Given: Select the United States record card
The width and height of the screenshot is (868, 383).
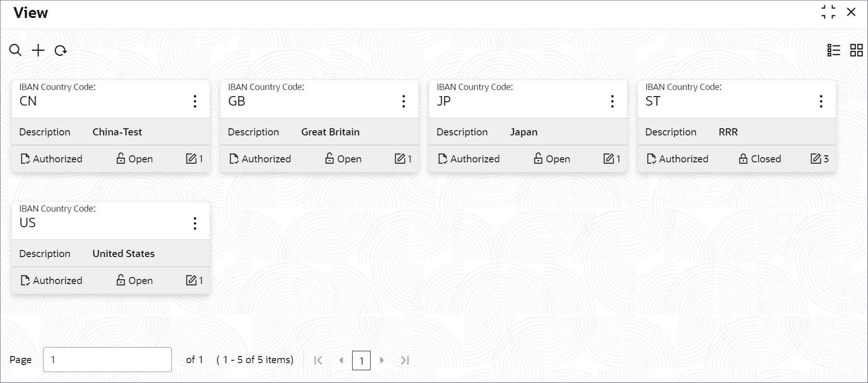Looking at the screenshot, I should (111, 248).
